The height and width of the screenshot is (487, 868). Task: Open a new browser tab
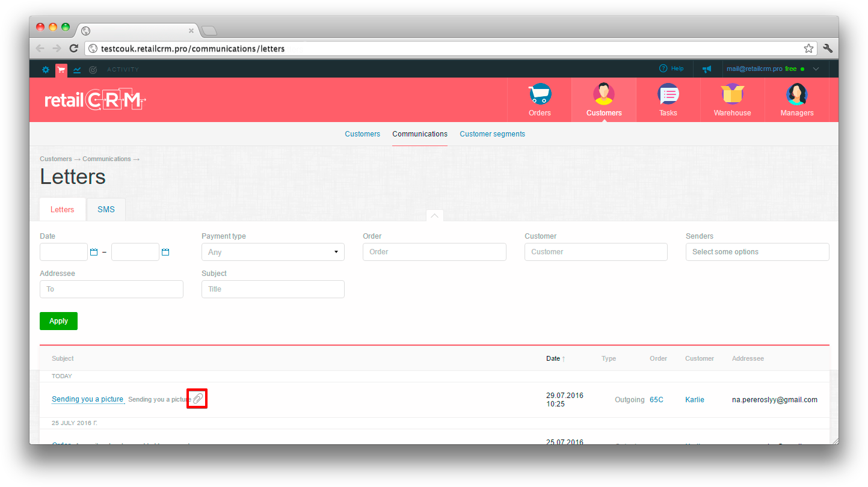coord(209,31)
